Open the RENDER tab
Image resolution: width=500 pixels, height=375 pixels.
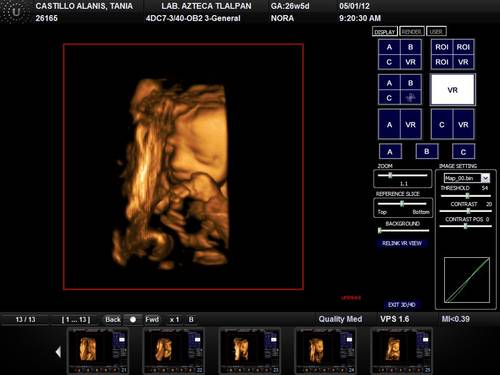pos(412,31)
